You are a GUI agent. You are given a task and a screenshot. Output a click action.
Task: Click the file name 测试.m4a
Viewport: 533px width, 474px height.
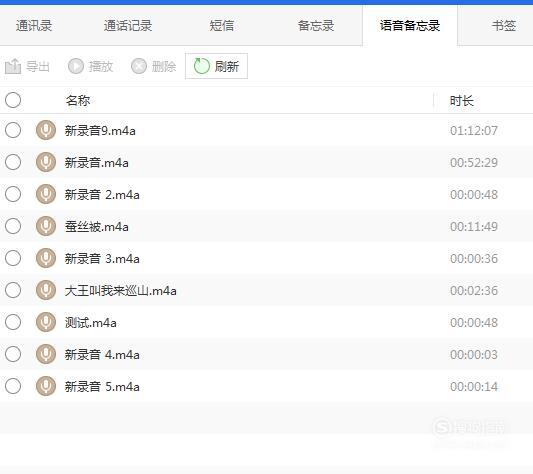click(x=90, y=322)
